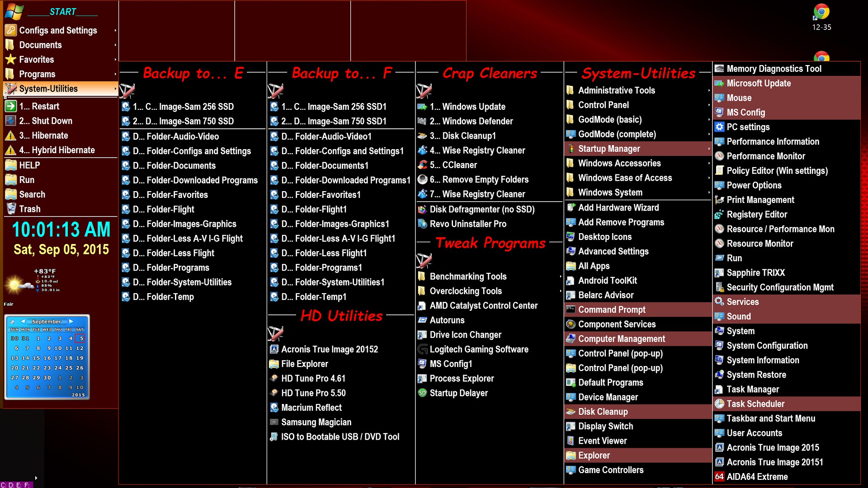Click the Restart green arrow icon
Screen dimensions: 868x488
tap(11, 106)
